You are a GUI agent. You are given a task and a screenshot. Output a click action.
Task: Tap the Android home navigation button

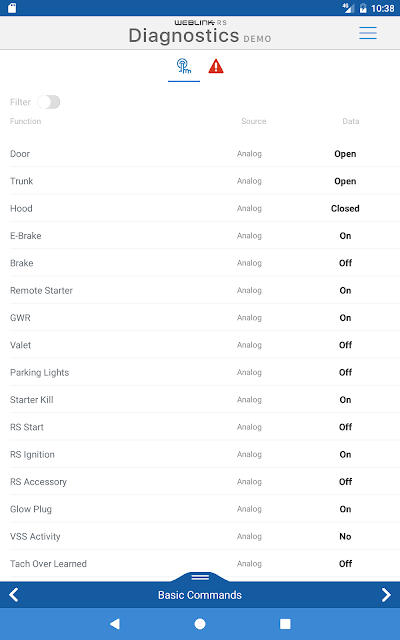pos(200,624)
